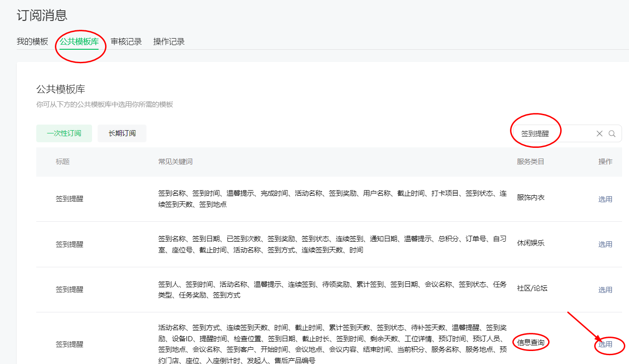Click the 签到提醒 title in 社区/论坛 row
This screenshot has width=629, height=364.
pos(70,289)
